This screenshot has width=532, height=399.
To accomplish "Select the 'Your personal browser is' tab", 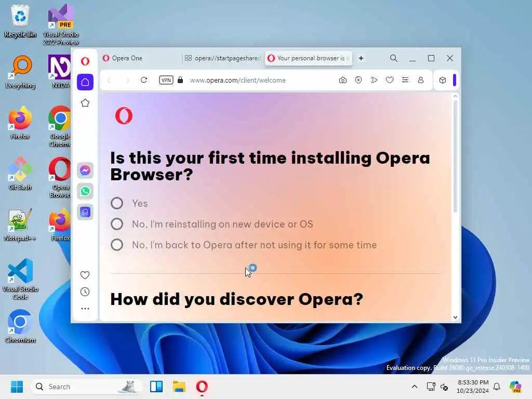I will pyautogui.click(x=309, y=58).
